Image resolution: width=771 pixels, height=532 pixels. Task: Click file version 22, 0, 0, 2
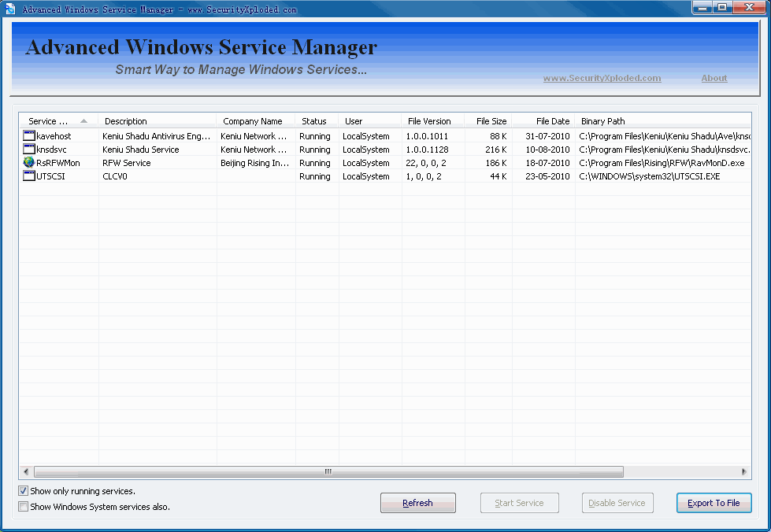(x=426, y=163)
